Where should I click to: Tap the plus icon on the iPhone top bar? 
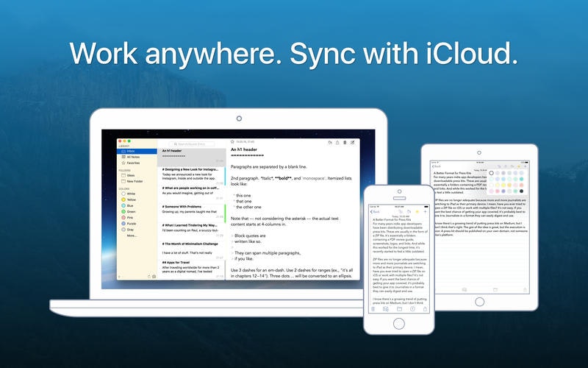pyautogui.click(x=426, y=212)
